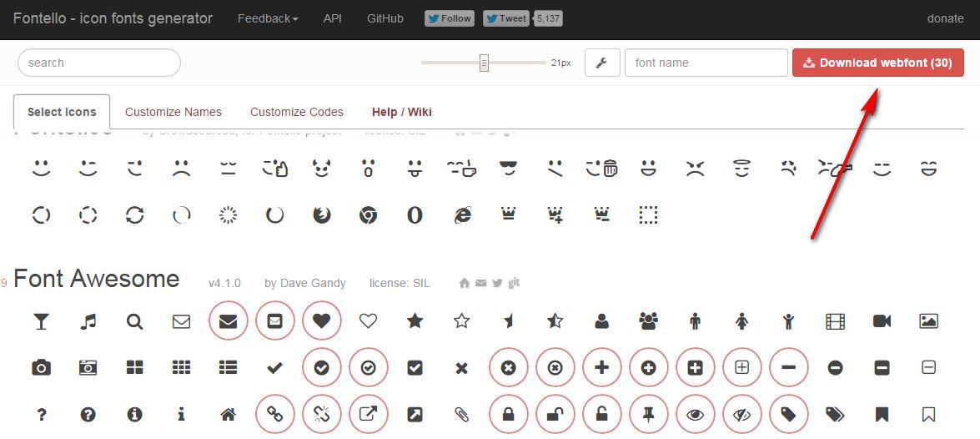This screenshot has height=439, width=980.
Task: Select the solid bookmark icon
Action: [882, 415]
